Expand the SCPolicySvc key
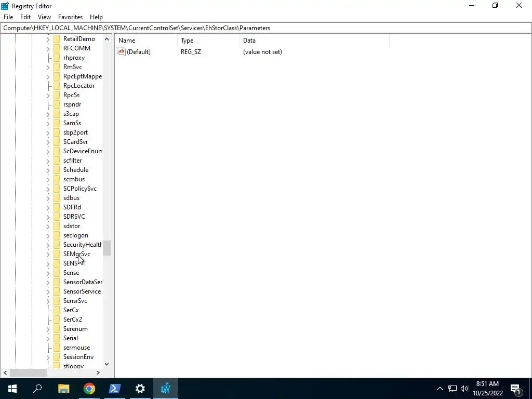The width and height of the screenshot is (532, 399). [x=48, y=189]
